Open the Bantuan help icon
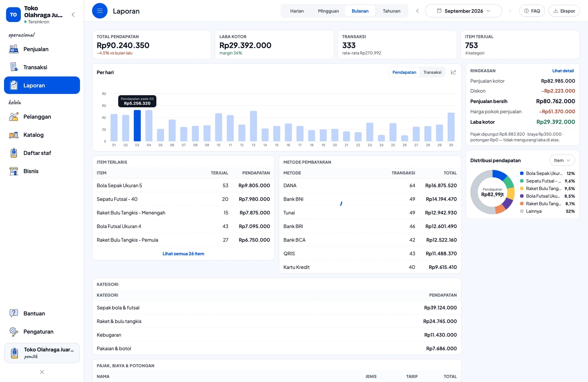The height and width of the screenshot is (382, 588). (x=13, y=313)
